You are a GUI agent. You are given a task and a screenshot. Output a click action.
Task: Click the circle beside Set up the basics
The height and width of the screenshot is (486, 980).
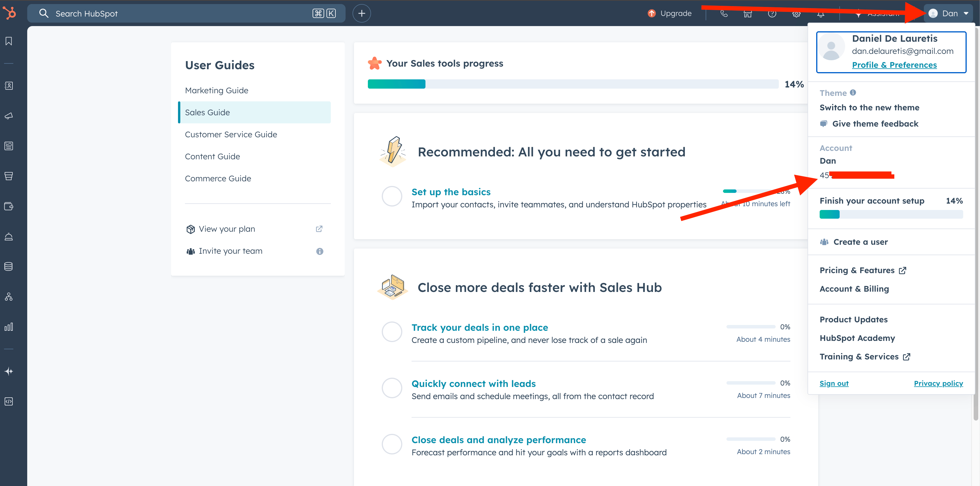(392, 196)
